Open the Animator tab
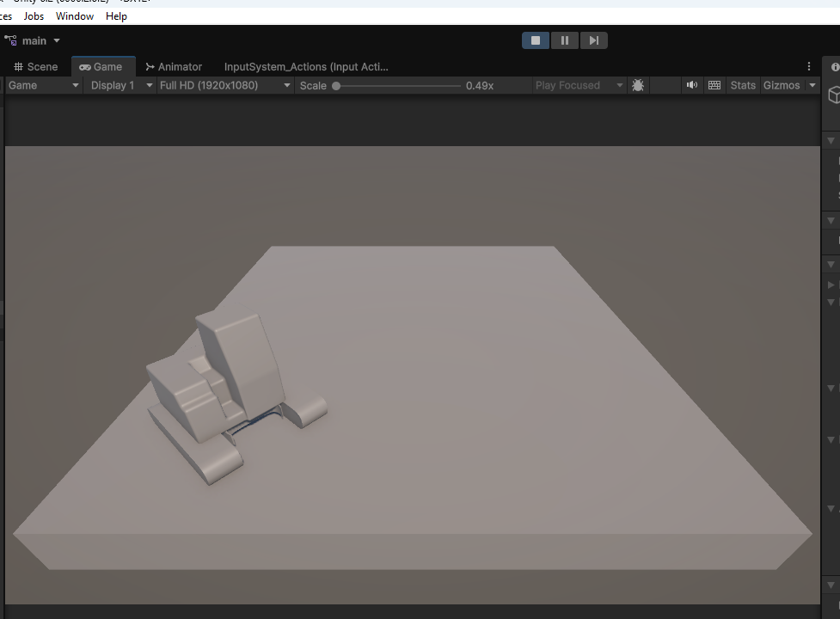This screenshot has width=840, height=619. click(175, 67)
